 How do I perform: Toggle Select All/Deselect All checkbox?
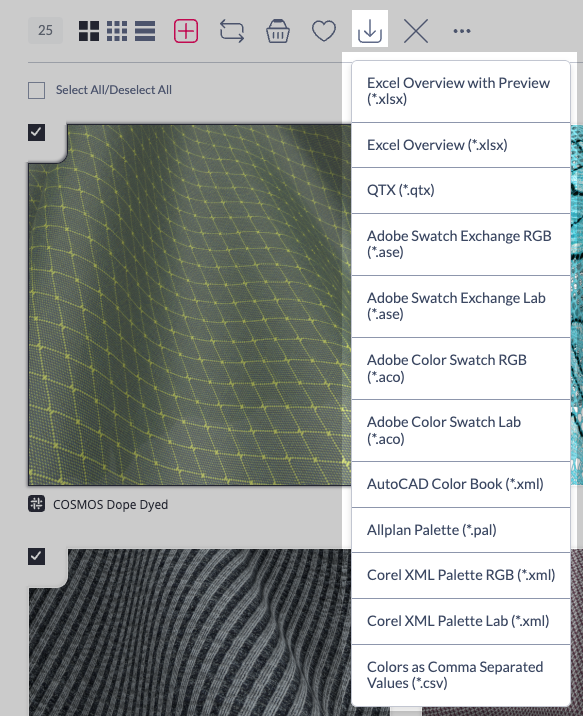[37, 90]
